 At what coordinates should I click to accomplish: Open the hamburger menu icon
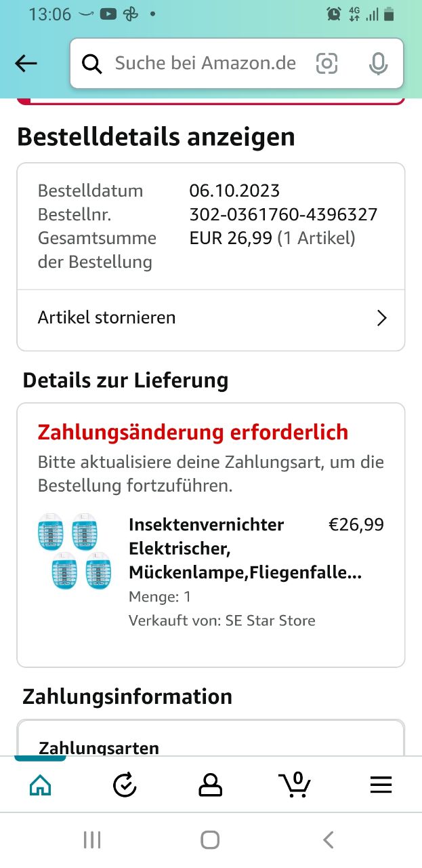(381, 785)
